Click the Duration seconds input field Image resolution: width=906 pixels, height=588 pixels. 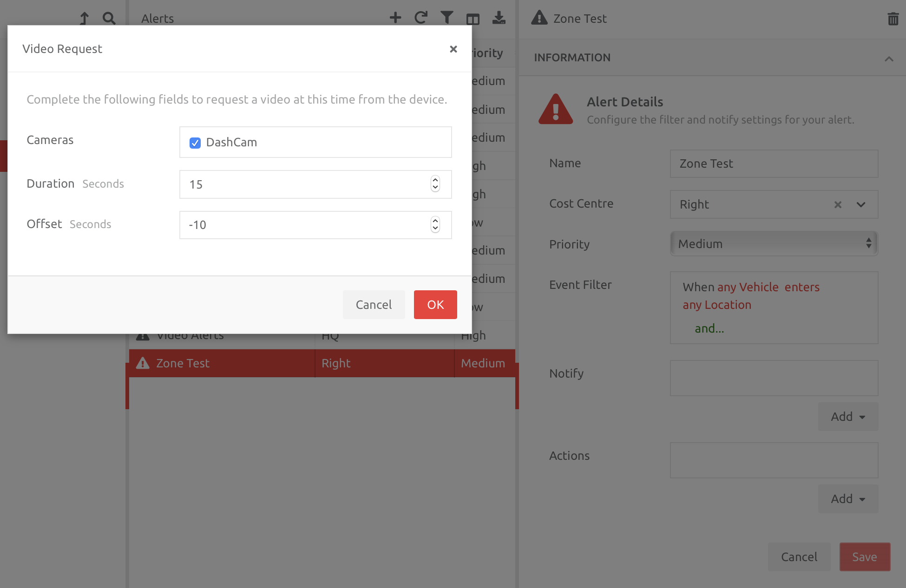coord(315,184)
